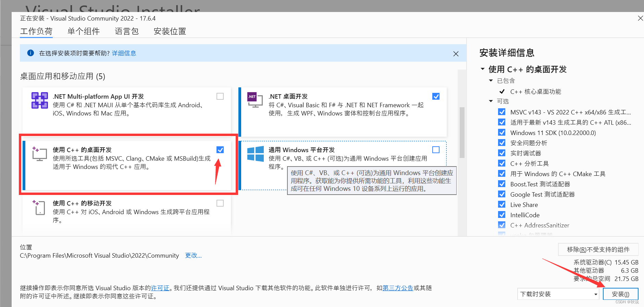Switch to 安装位置 tab
Screen dimensions: 644x307
(170, 32)
